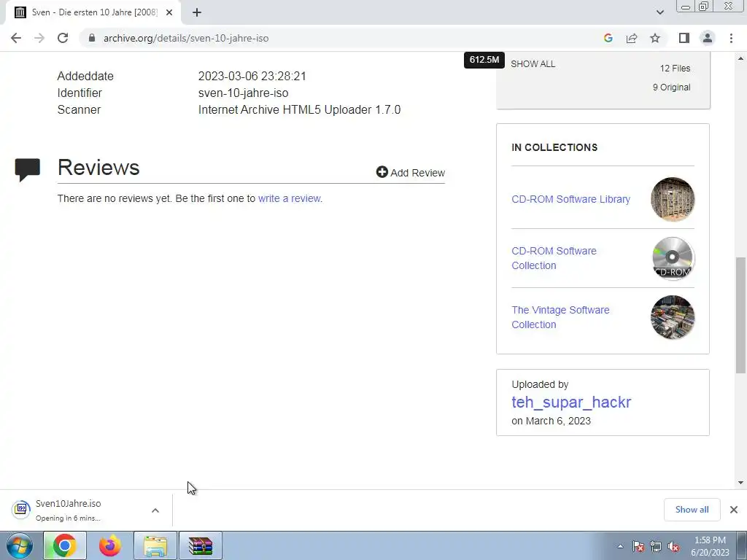Screen dimensions: 747x560
Task: Click the page scrollbar down arrow
Action: click(740, 483)
